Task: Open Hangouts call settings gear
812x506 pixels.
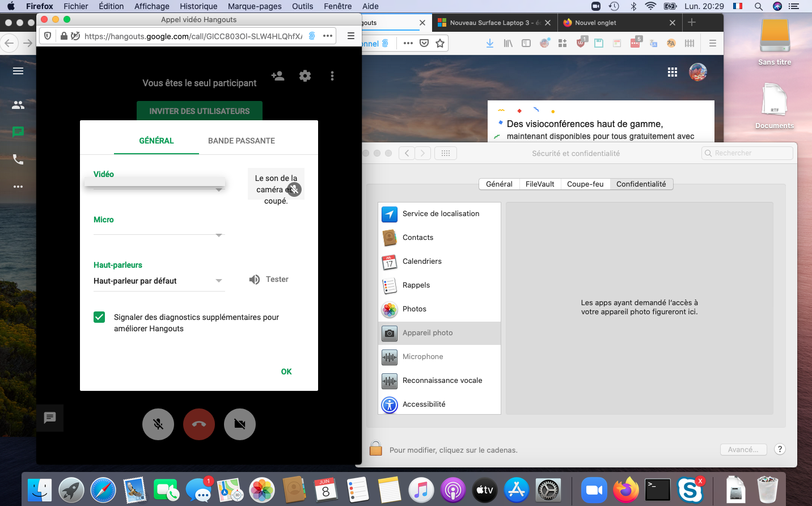Action: tap(305, 75)
